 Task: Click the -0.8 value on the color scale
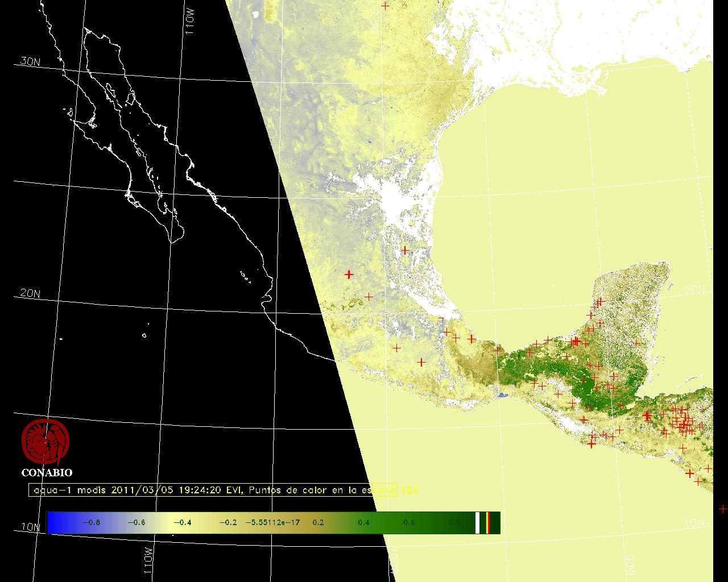tap(91, 522)
